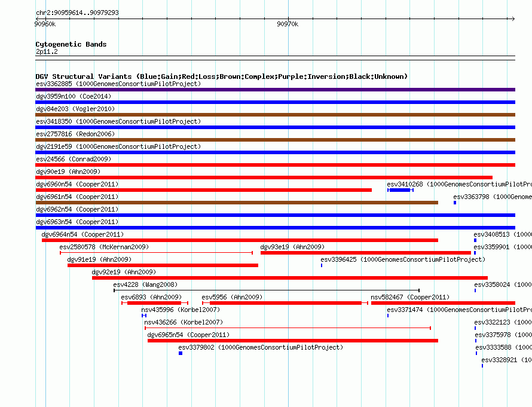Select the brown dgv84e203 complex bar
The width and height of the screenshot is (532, 407).
pyautogui.click(x=275, y=115)
